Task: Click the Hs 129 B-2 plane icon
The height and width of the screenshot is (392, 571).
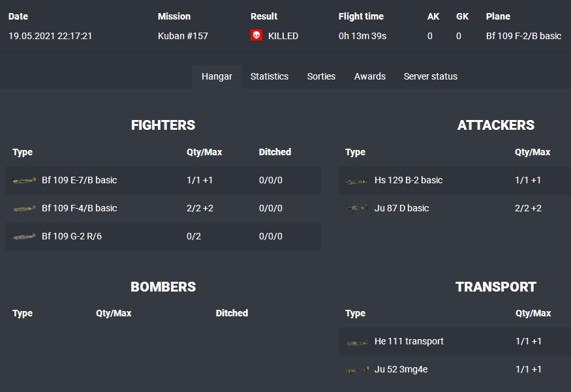Action: 357,181
